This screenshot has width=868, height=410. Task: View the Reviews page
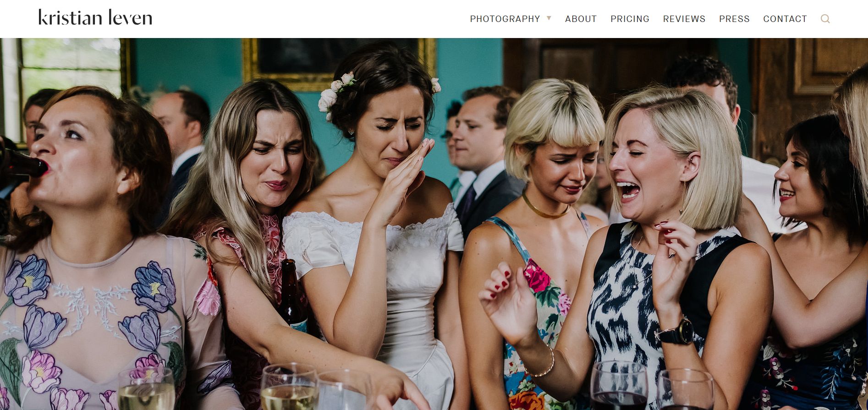[684, 19]
